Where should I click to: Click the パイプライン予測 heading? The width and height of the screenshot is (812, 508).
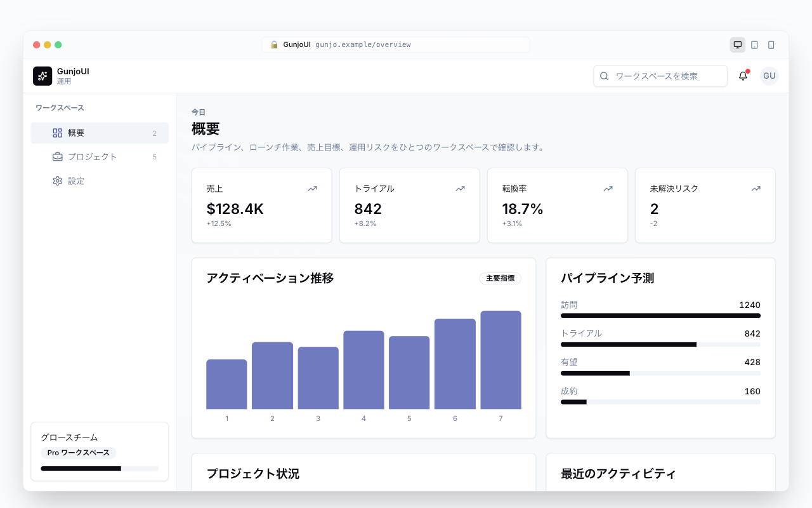coord(608,278)
